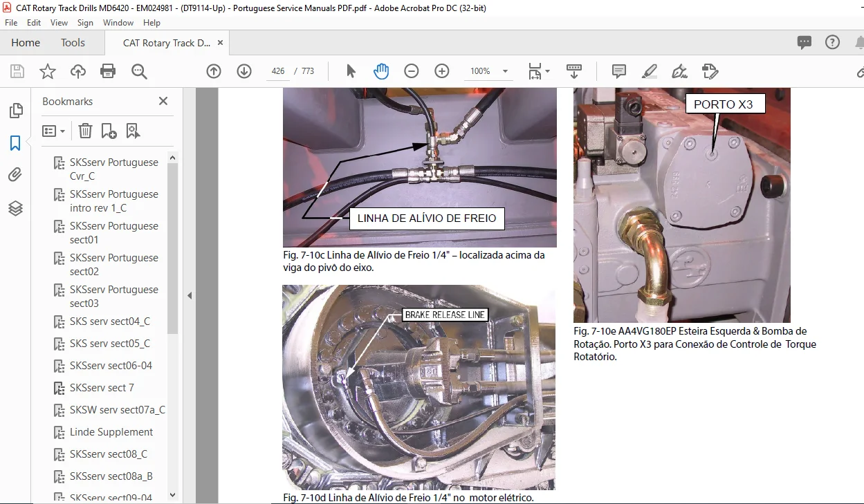The image size is (864, 504).
Task: Select the CAT Rotary Track document tab
Action: pos(166,43)
